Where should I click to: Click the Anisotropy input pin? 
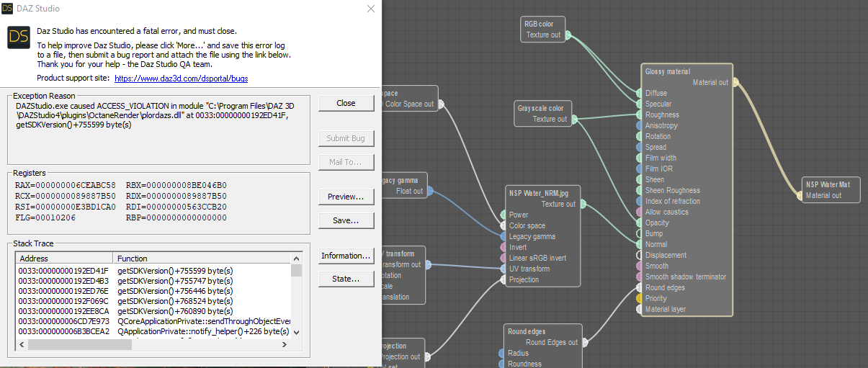click(x=639, y=125)
